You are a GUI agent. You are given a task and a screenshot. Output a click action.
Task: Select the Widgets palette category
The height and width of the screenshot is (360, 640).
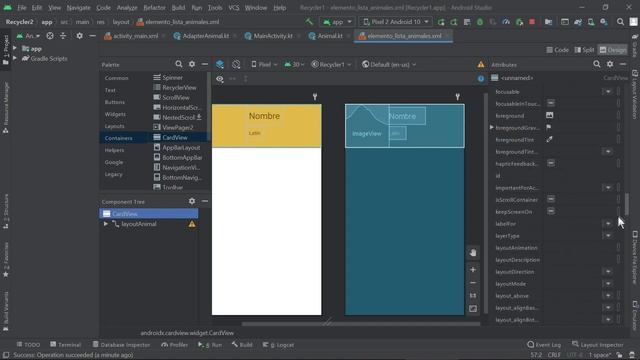click(x=115, y=114)
